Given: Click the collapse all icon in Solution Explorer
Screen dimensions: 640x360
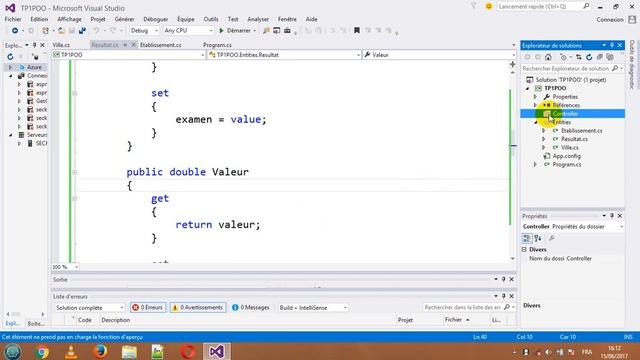Looking at the screenshot, I should 599,57.
